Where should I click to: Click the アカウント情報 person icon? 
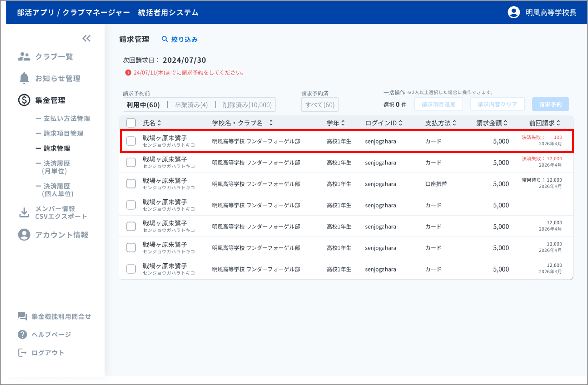[x=24, y=235]
